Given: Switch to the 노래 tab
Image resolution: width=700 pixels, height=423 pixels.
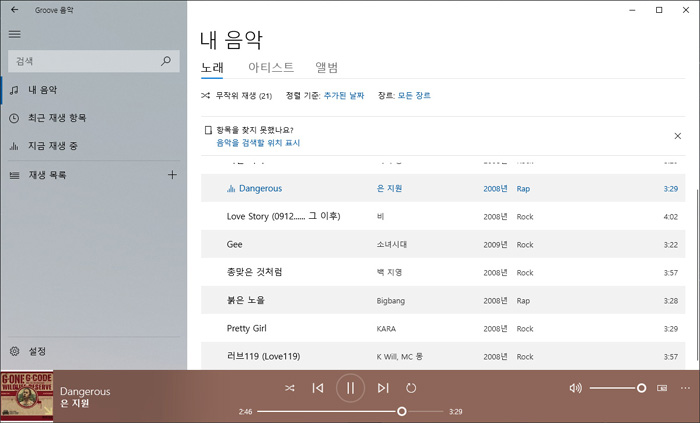Looking at the screenshot, I should pos(212,68).
